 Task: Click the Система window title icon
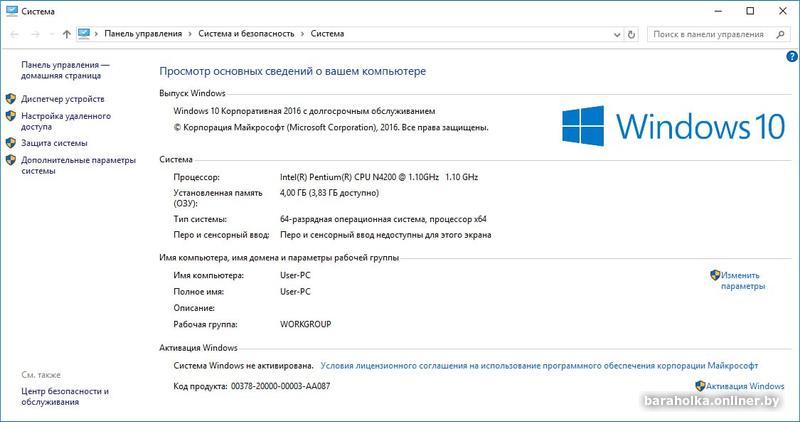[x=12, y=11]
